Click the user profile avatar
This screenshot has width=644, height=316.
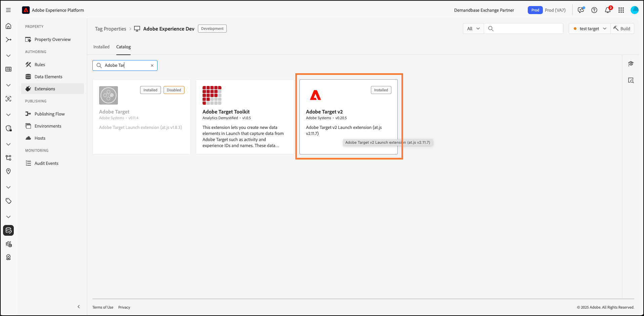coord(634,10)
